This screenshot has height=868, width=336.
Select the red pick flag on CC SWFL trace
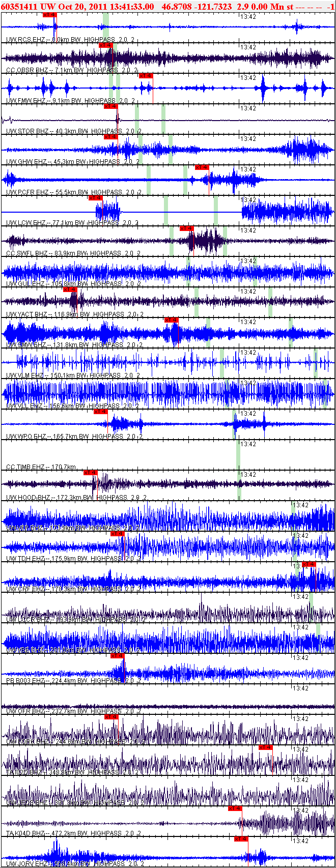click(187, 228)
